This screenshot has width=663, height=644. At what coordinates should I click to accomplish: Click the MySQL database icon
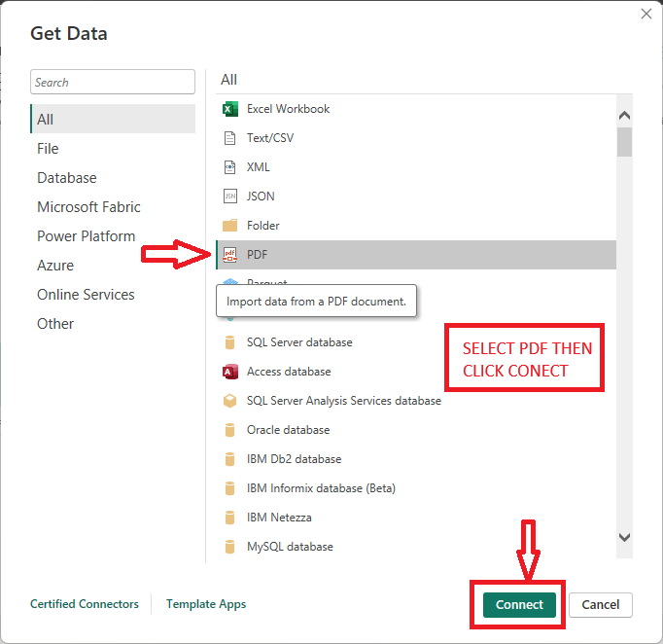coord(230,547)
